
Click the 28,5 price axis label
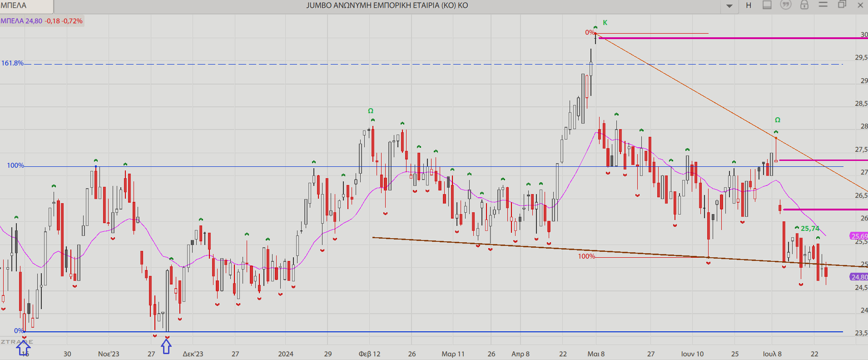coord(861,103)
